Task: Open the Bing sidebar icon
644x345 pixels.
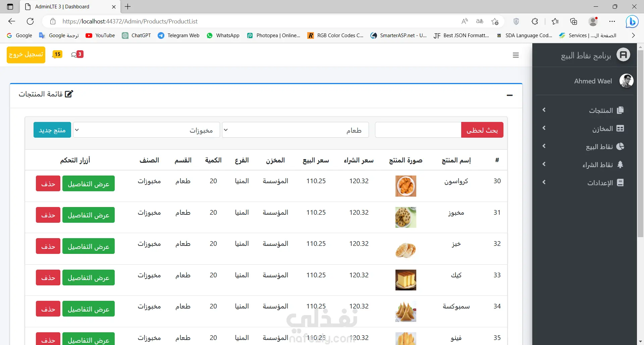Action: [632, 21]
